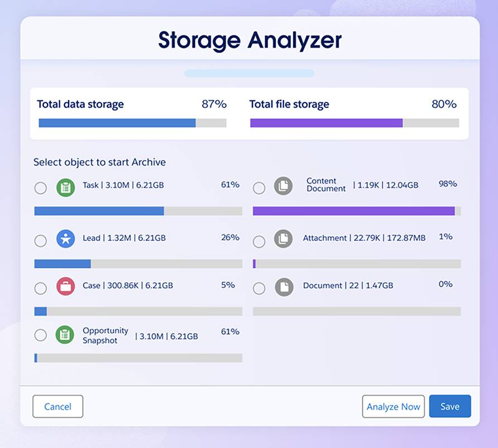Click the Document storage usage bar

click(357, 311)
